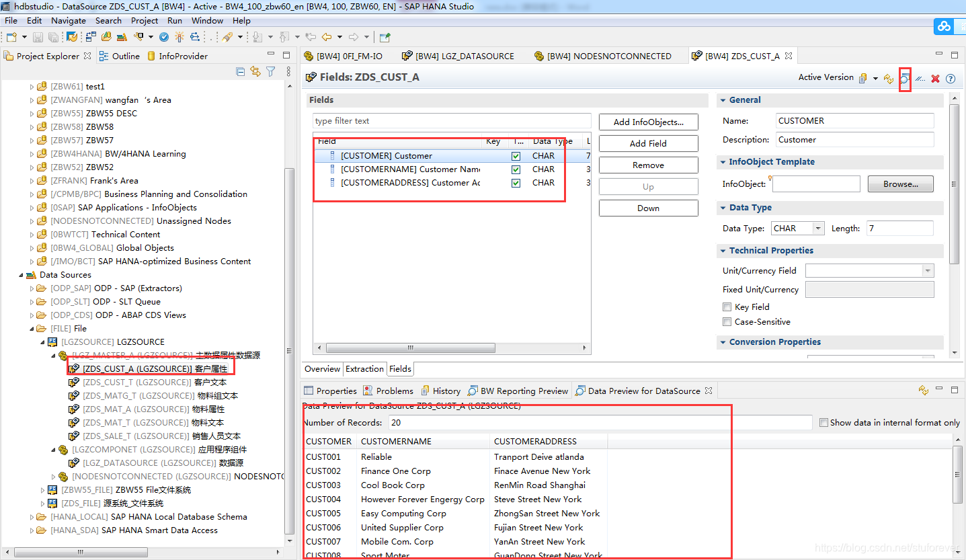Collapse the Technical Properties section
This screenshot has width=966, height=560.
(723, 250)
